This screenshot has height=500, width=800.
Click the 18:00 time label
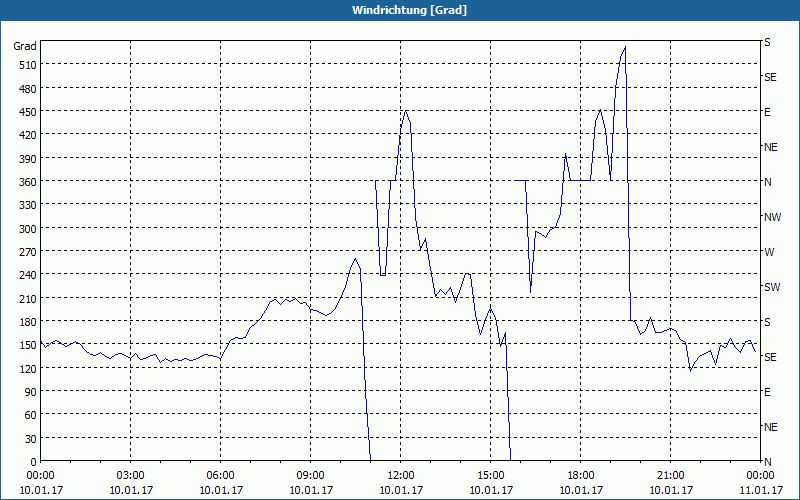point(581,476)
